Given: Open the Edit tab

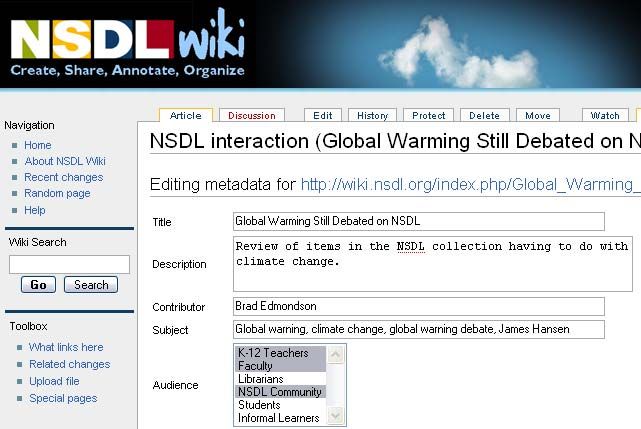Looking at the screenshot, I should [x=323, y=116].
